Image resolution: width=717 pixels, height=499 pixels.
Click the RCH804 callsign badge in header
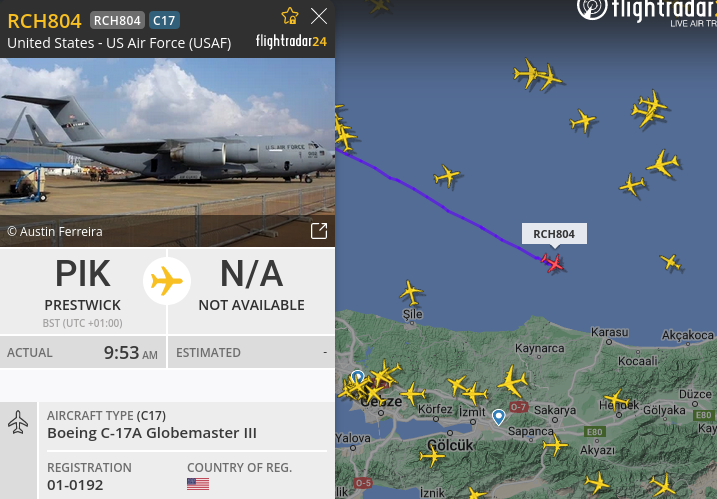[x=117, y=21]
